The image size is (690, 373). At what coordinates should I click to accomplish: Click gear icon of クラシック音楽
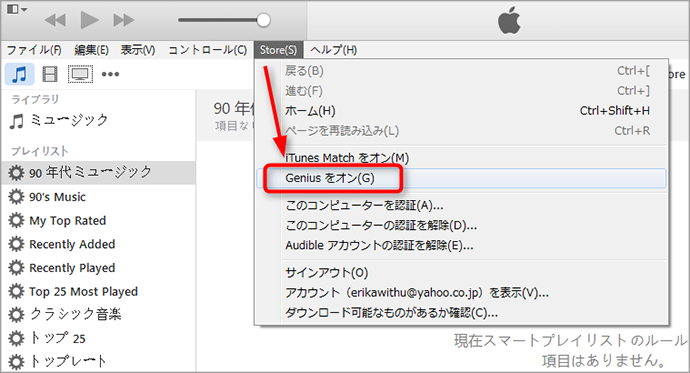click(x=16, y=314)
